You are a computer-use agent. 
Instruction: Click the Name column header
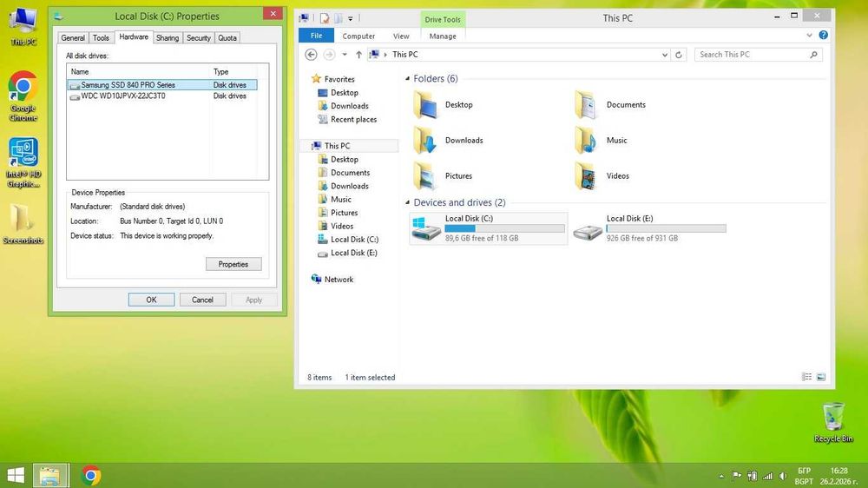coord(138,71)
